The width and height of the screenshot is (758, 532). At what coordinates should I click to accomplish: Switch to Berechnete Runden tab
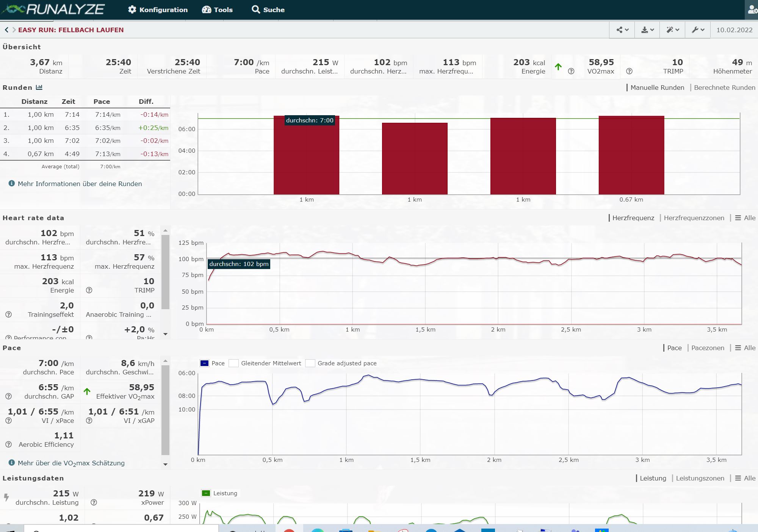tap(724, 88)
